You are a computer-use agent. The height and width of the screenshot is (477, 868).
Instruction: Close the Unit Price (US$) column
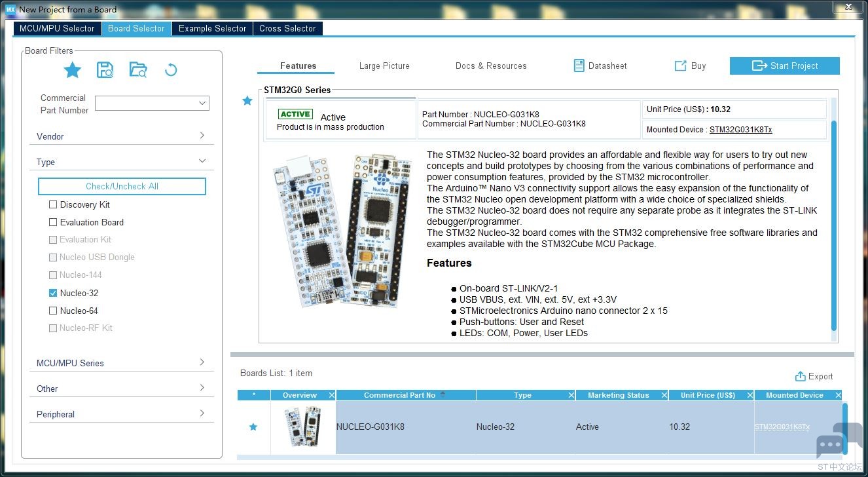tap(750, 395)
